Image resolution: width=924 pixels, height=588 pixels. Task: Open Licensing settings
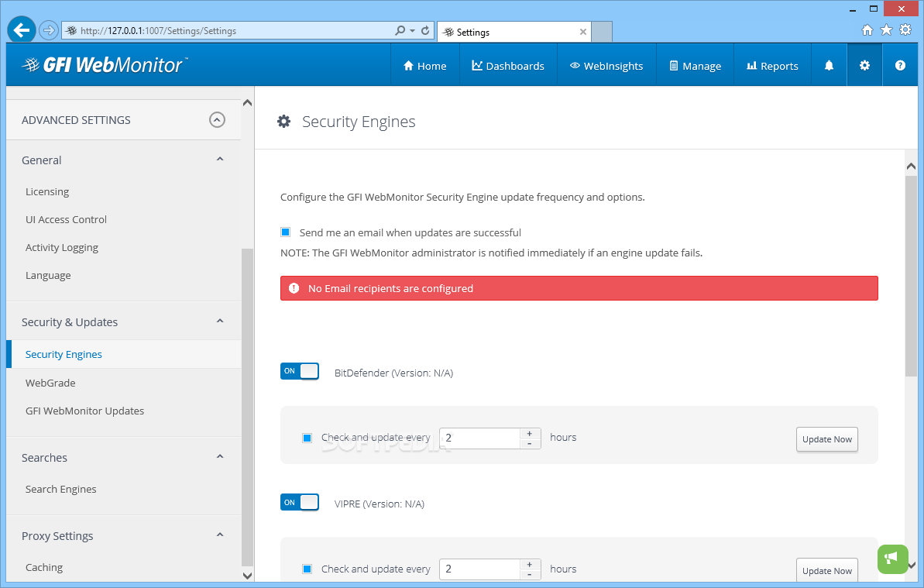[47, 191]
